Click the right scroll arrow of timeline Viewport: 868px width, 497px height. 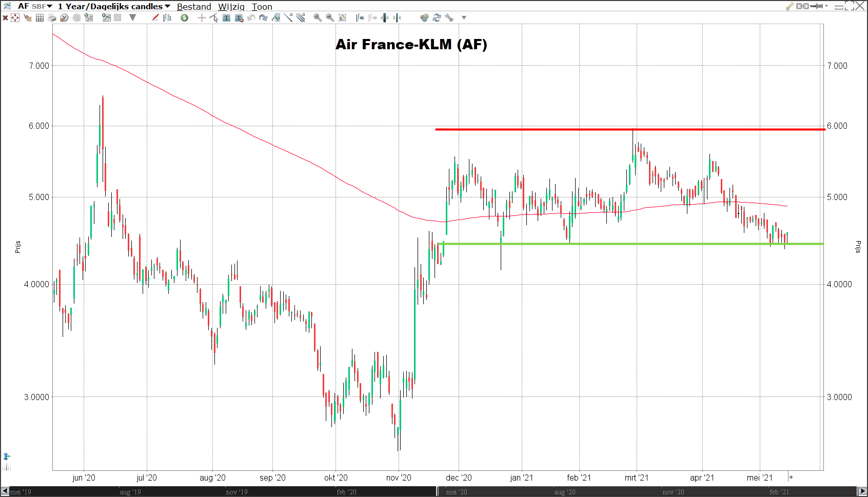point(862,491)
